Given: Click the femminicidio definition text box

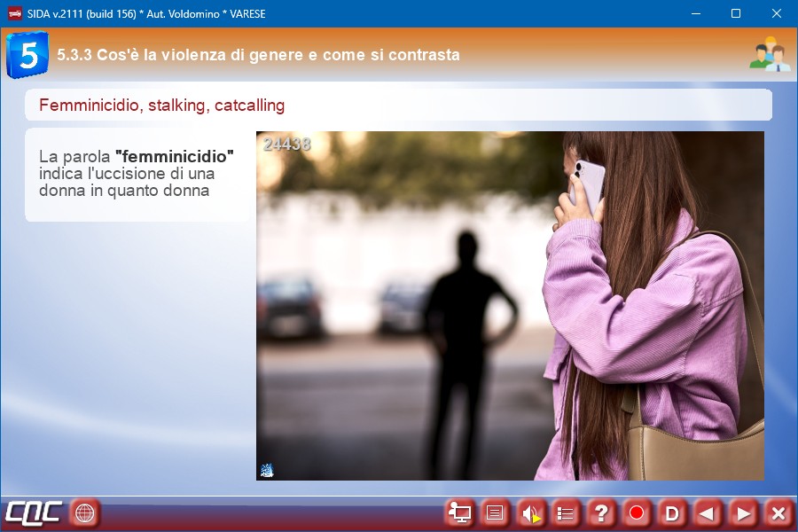Looking at the screenshot, I should point(137,174).
